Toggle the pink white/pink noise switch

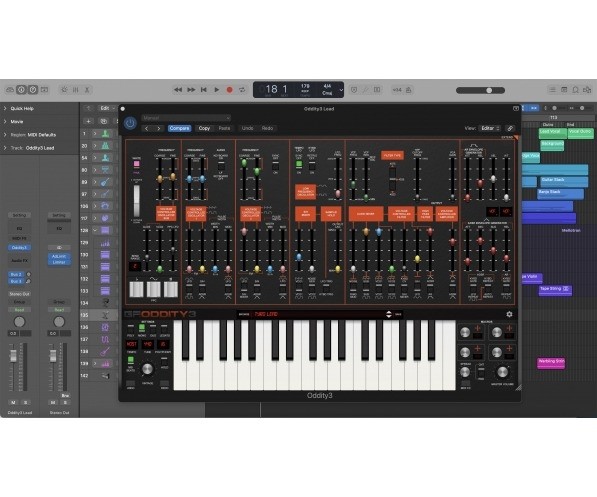pyautogui.click(x=136, y=164)
